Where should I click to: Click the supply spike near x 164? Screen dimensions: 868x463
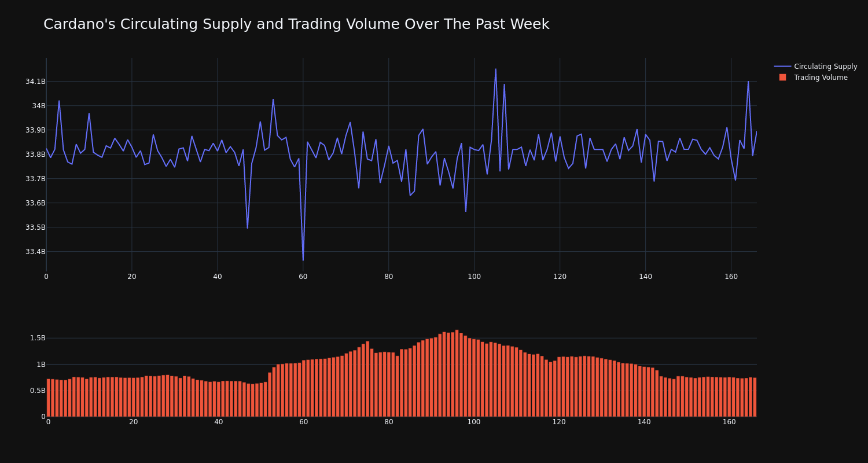[x=748, y=82]
